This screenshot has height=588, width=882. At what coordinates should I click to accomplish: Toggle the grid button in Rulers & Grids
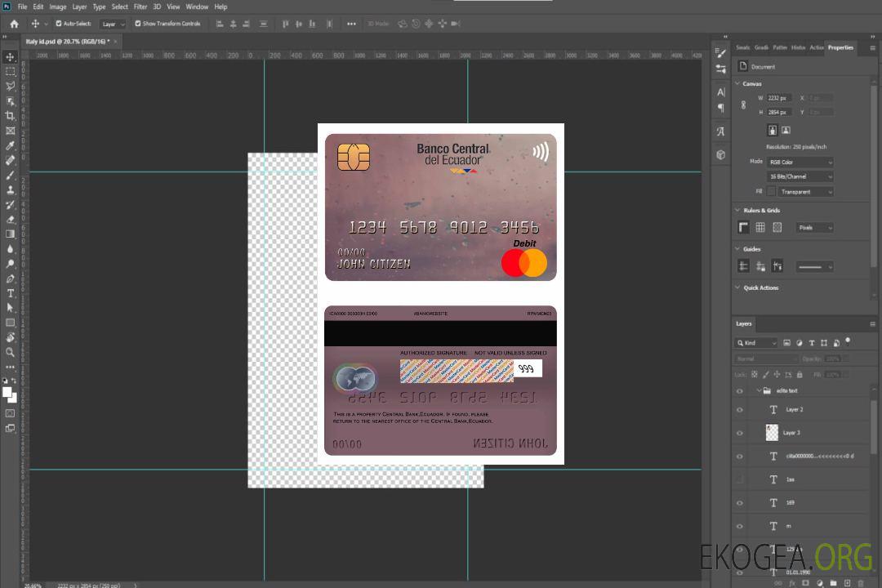pyautogui.click(x=760, y=227)
